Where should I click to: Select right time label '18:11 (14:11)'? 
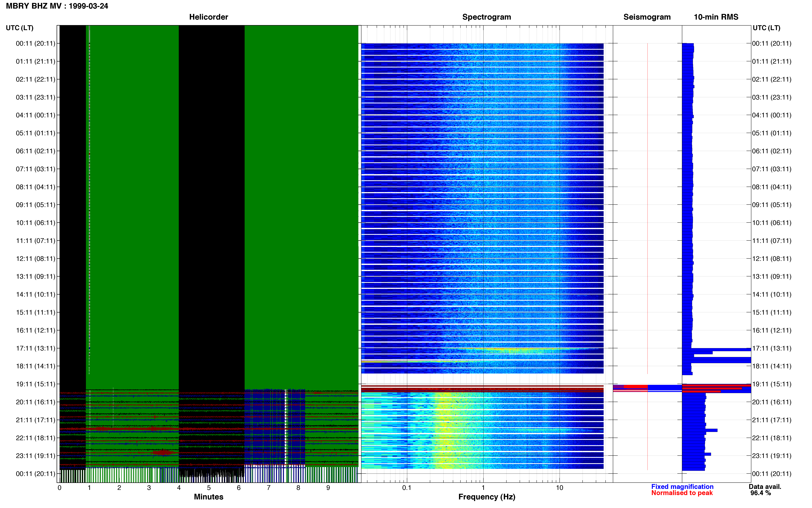pyautogui.click(x=772, y=366)
